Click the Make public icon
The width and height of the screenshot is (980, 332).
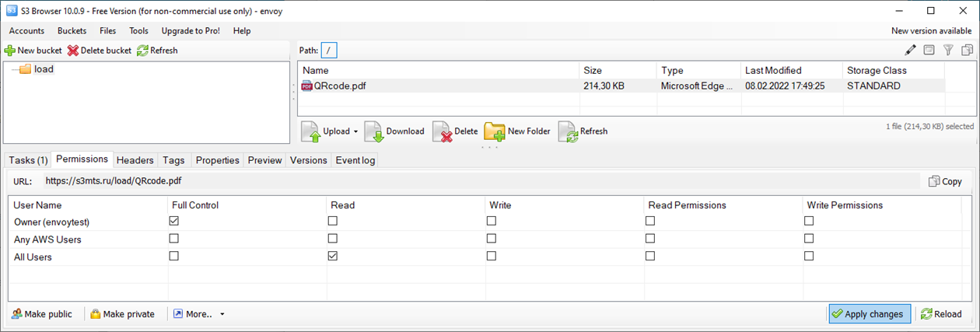pyautogui.click(x=16, y=314)
